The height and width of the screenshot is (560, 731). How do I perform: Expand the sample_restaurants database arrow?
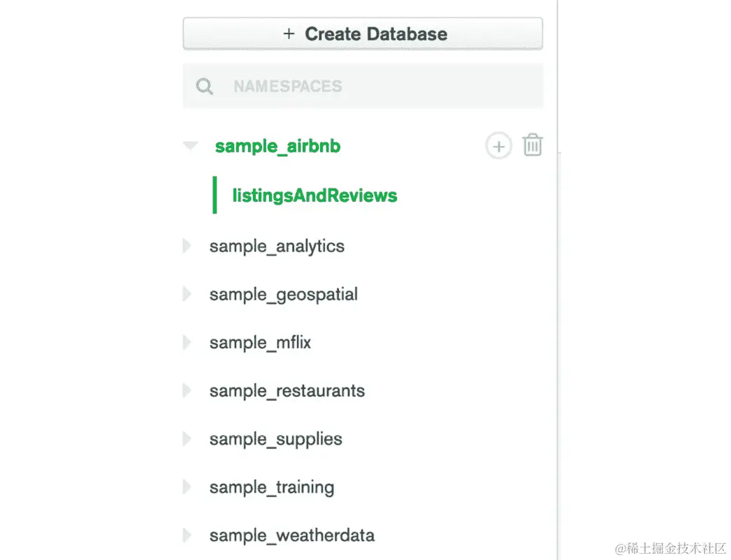coord(187,390)
